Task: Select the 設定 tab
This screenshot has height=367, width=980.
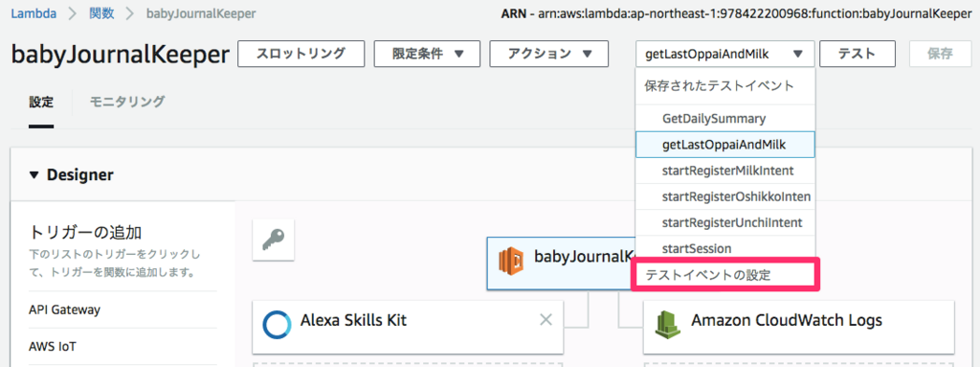Action: click(x=41, y=103)
